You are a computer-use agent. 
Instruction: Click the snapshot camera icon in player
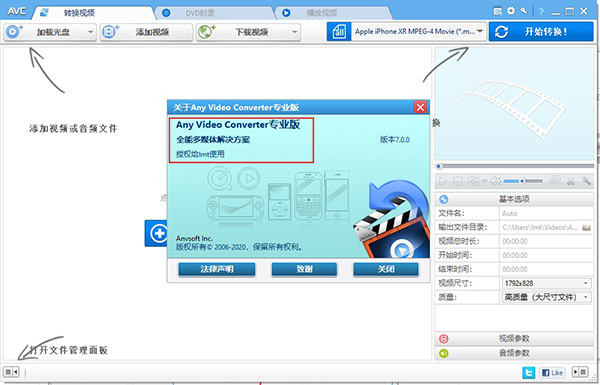(473, 181)
